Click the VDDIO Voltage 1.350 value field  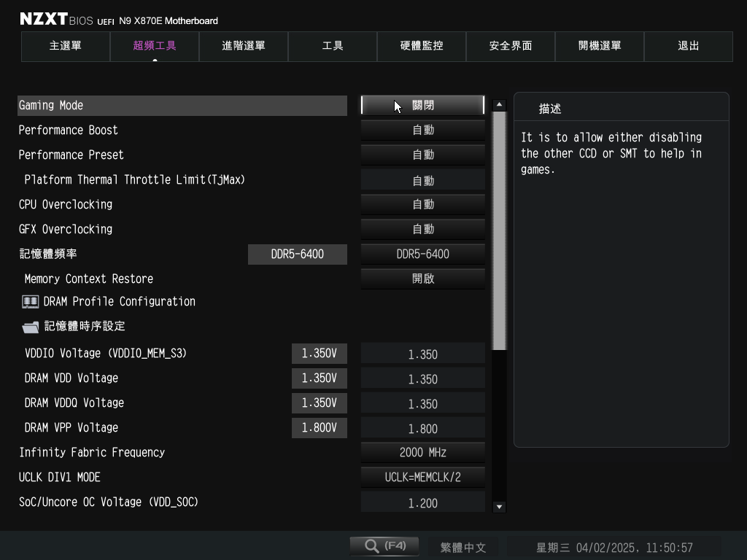coord(423,354)
